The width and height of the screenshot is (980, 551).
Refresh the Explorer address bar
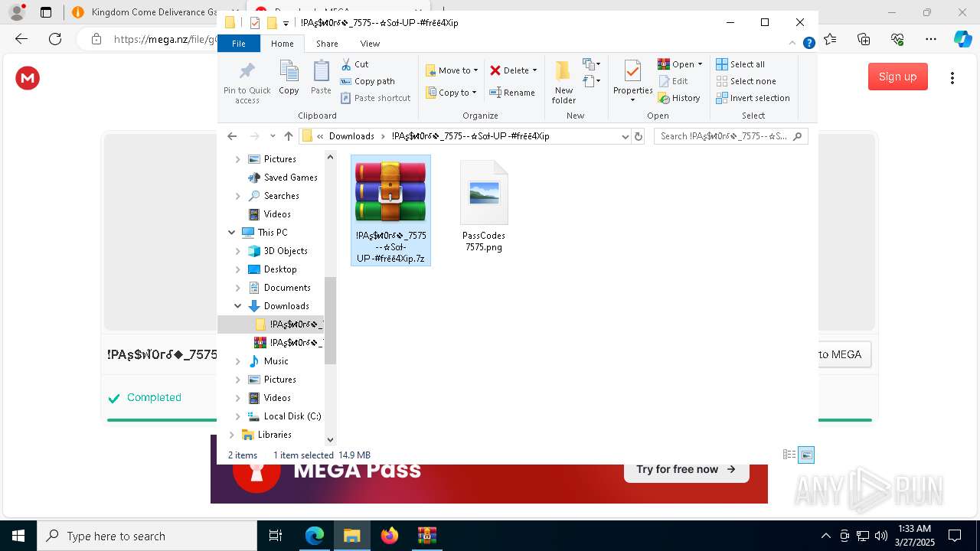639,136
